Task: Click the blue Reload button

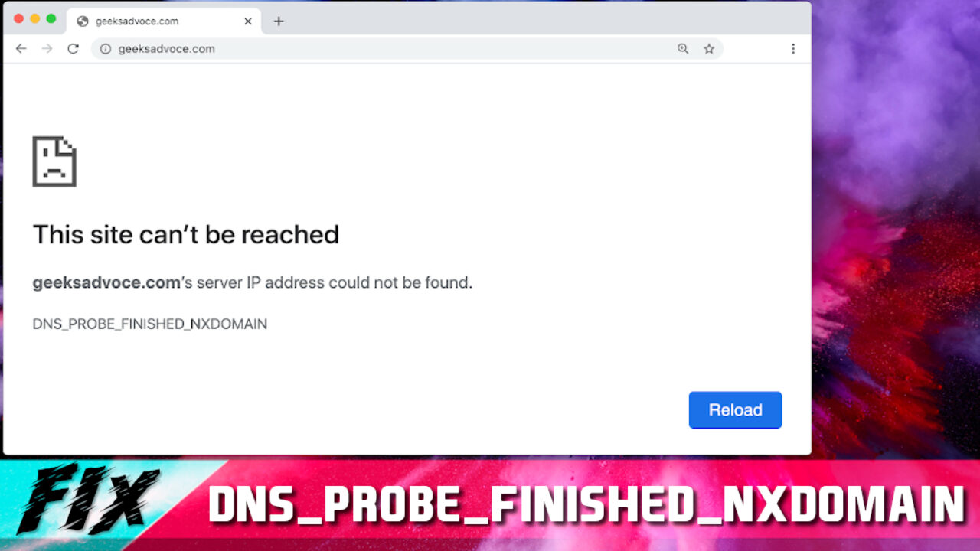Action: click(735, 410)
